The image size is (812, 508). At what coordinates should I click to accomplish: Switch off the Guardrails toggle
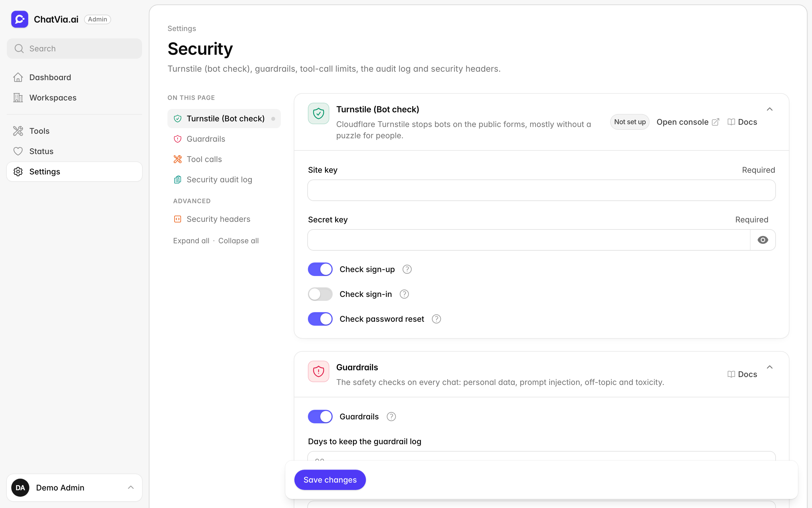[320, 417]
